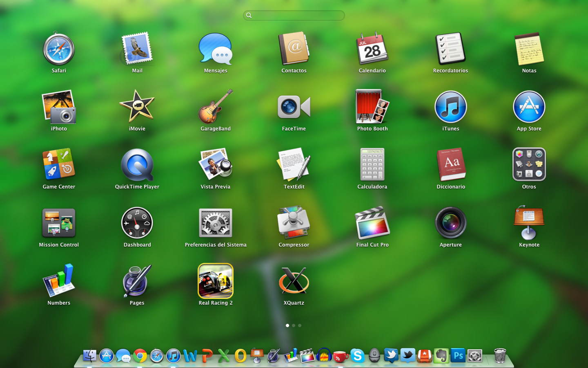Click the Launchpad search field

294,16
